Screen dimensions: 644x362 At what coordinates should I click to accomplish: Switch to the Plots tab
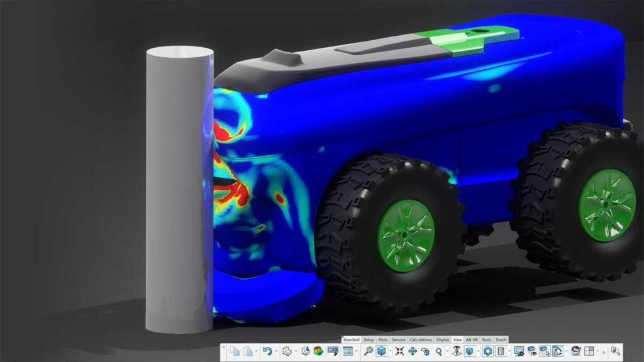[383, 340]
